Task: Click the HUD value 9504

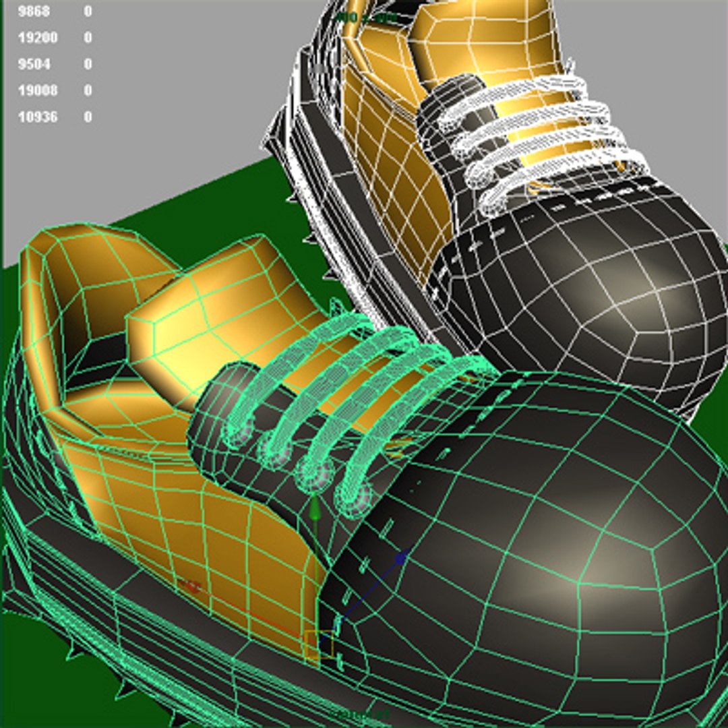Action: (34, 64)
